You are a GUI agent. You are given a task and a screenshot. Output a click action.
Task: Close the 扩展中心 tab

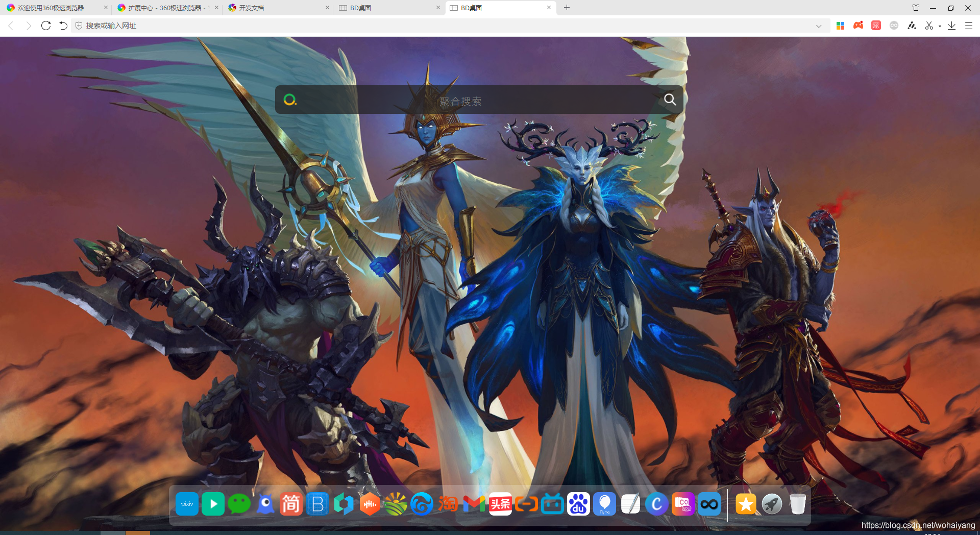coord(216,8)
